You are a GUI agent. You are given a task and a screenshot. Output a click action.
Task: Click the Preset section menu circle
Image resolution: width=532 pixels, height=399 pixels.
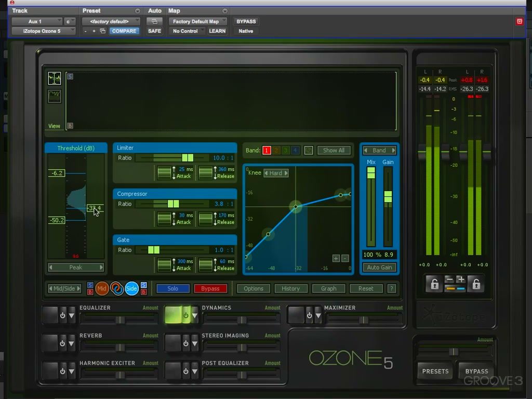pos(137,11)
